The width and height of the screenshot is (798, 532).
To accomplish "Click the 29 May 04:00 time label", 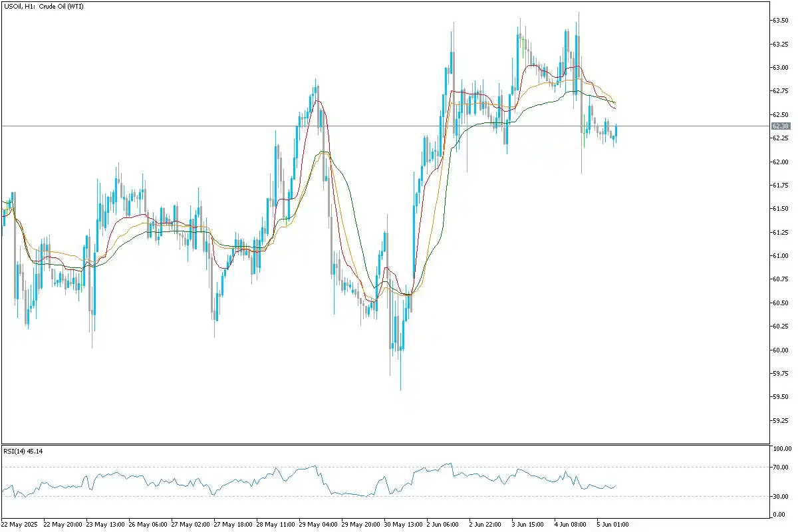I will 317,525.
